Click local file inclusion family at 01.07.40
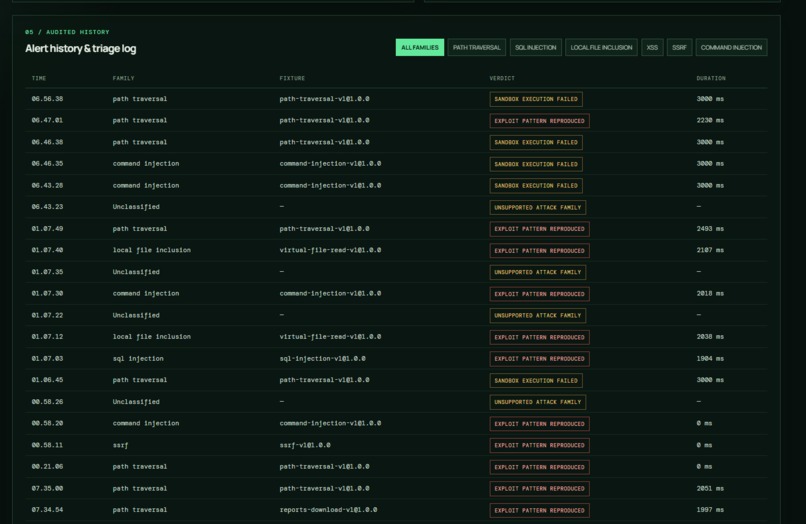Image resolution: width=806 pixels, height=524 pixels. pos(152,250)
